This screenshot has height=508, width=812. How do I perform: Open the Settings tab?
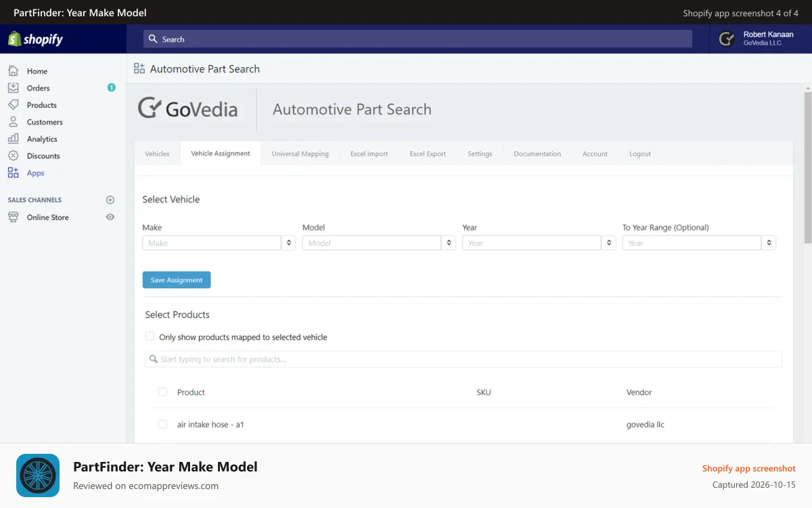pos(480,154)
